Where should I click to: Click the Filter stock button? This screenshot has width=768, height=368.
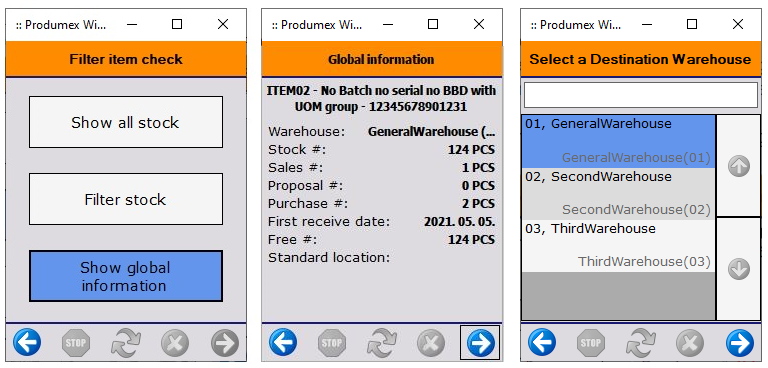(x=126, y=199)
